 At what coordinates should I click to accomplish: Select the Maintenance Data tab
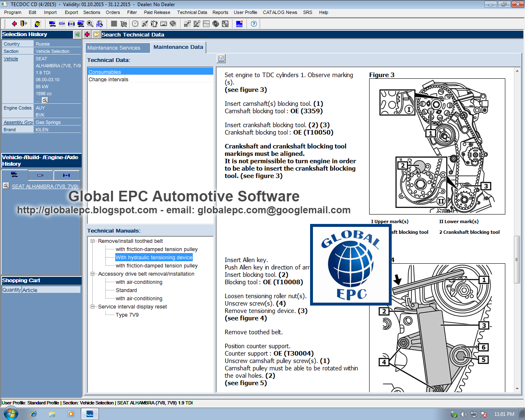pyautogui.click(x=178, y=47)
